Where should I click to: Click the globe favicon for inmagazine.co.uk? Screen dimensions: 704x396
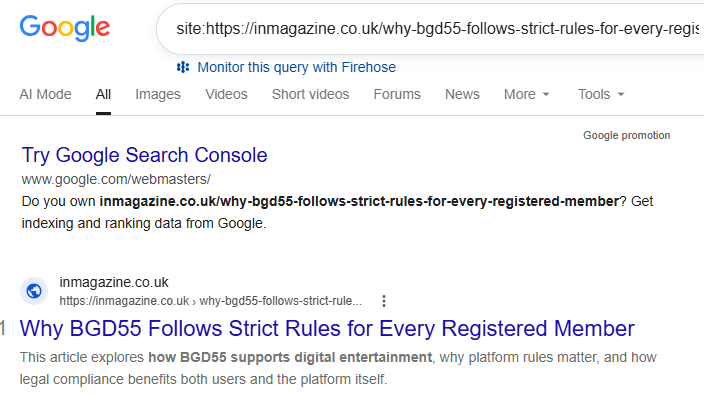point(34,291)
